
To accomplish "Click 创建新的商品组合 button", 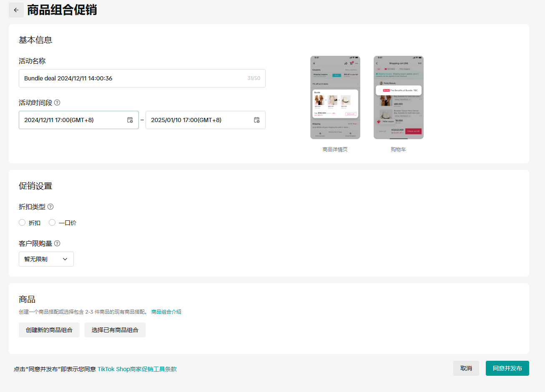I will pyautogui.click(x=49, y=330).
